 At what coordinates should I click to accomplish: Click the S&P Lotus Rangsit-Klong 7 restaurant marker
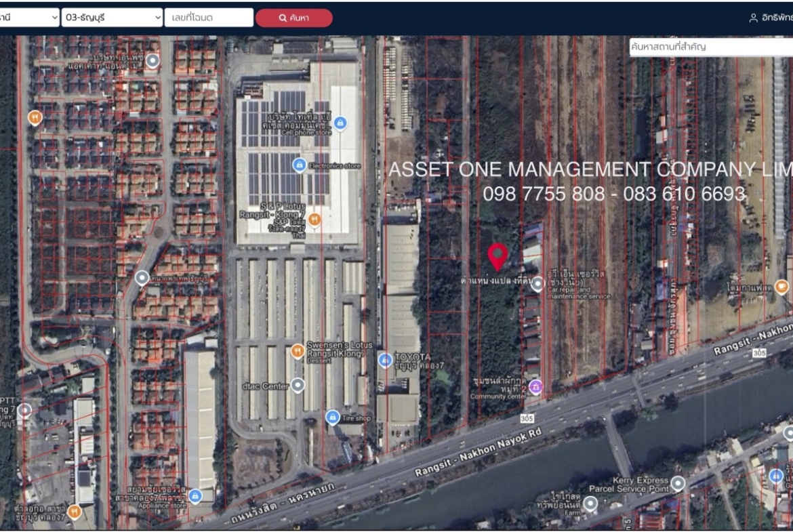click(x=314, y=220)
